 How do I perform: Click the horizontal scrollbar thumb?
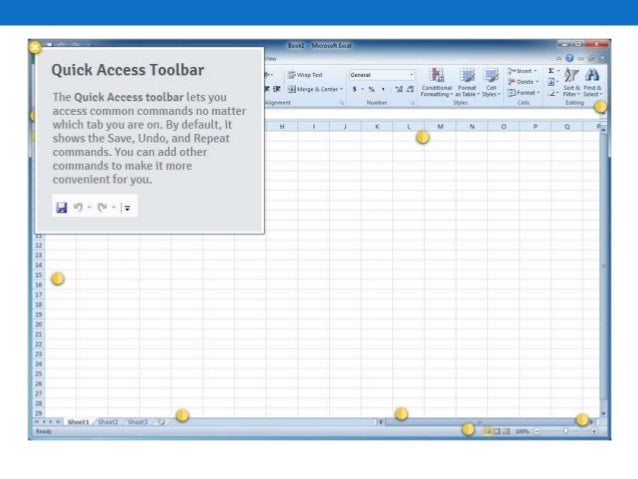480,422
